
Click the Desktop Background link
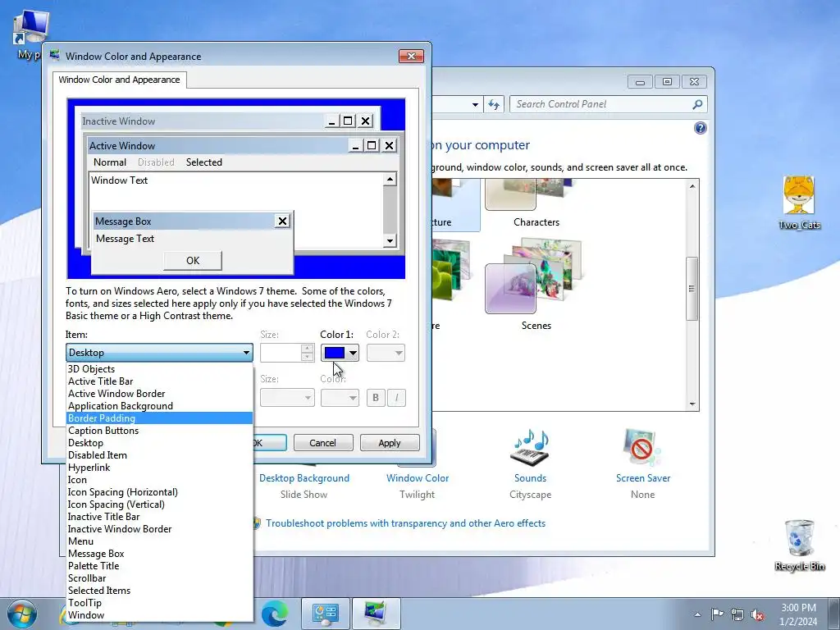(x=304, y=478)
